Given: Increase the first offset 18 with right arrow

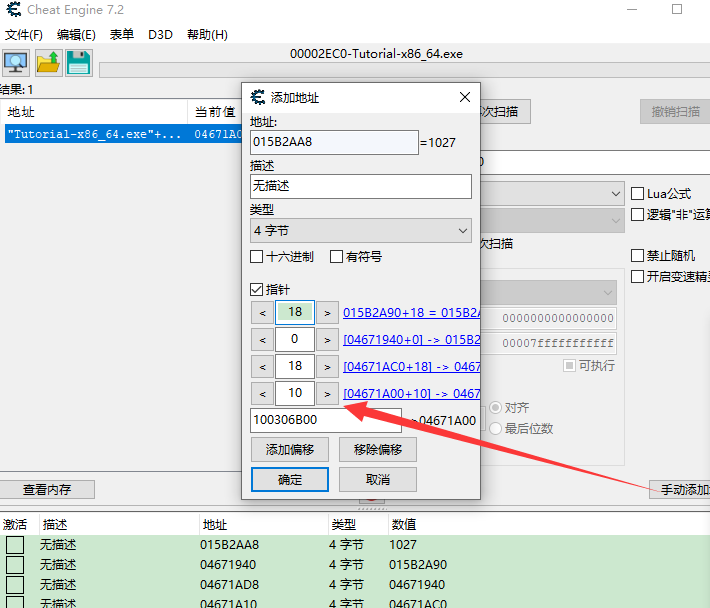Looking at the screenshot, I should coord(327,312).
